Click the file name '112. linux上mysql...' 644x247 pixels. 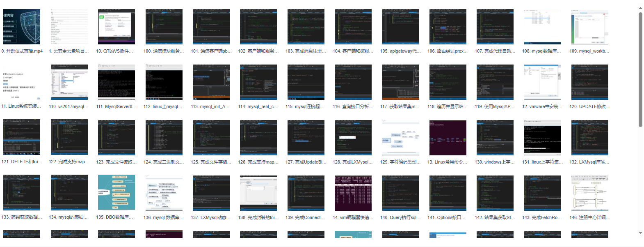coord(164,107)
